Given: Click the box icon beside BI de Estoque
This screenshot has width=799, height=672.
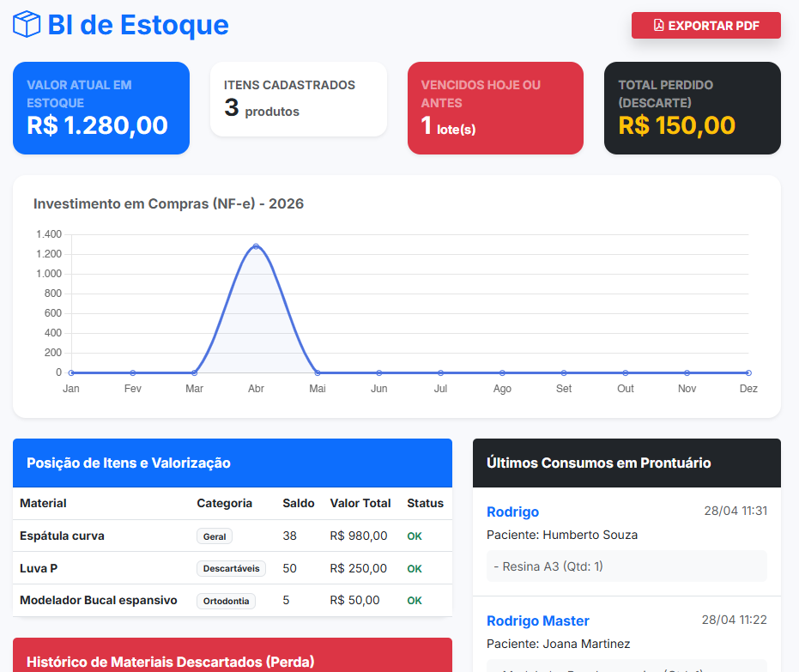Looking at the screenshot, I should [x=27, y=24].
